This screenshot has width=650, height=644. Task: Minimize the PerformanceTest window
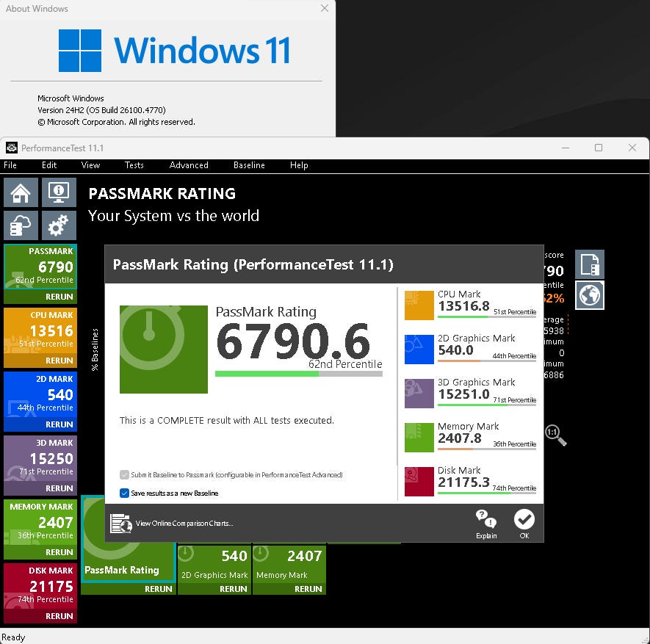point(566,148)
